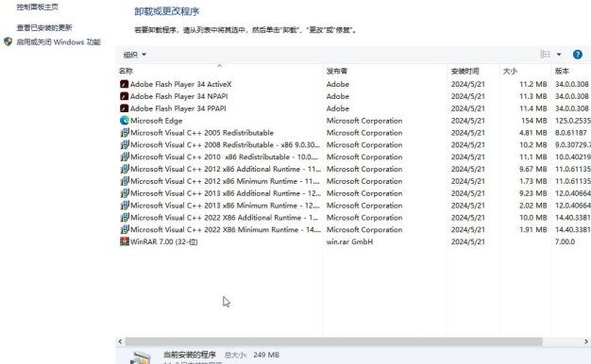Image resolution: width=591 pixels, height=364 pixels.
Task: Click the 卸载或更改程序 heading text
Action: pos(166,11)
